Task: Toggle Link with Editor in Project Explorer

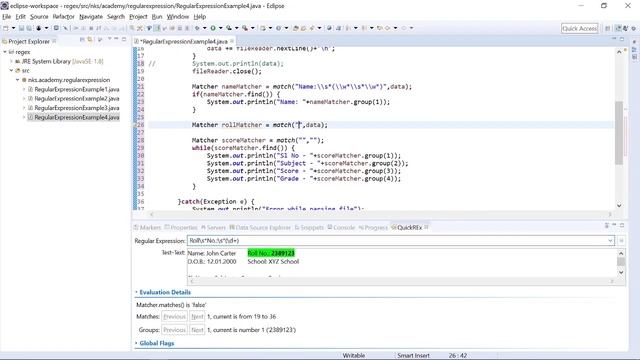Action: pyautogui.click(x=89, y=40)
